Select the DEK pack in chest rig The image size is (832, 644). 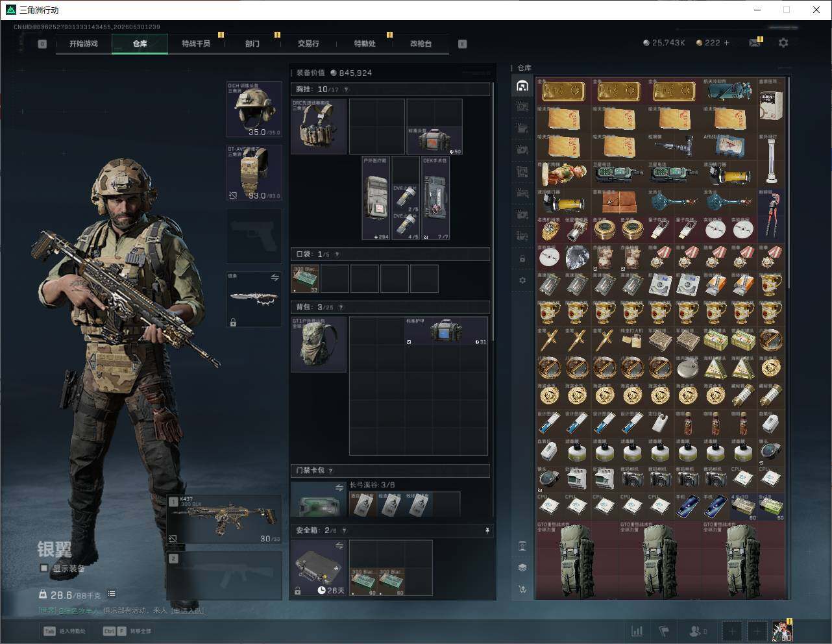click(x=435, y=198)
